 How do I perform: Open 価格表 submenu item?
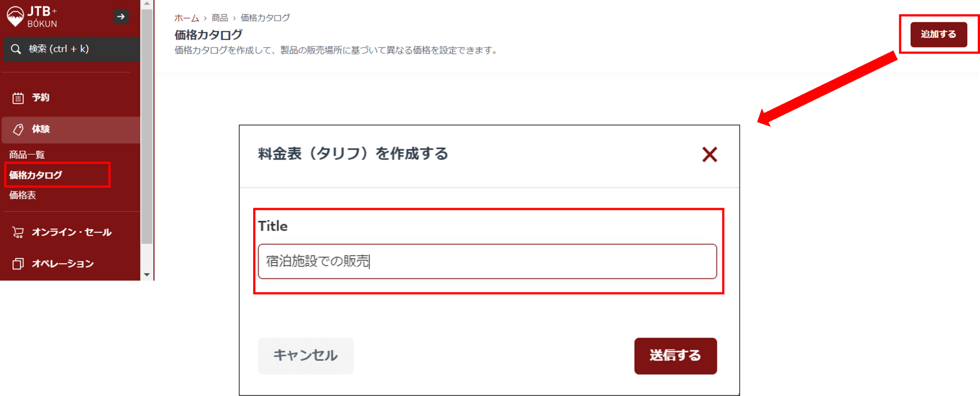tap(22, 195)
